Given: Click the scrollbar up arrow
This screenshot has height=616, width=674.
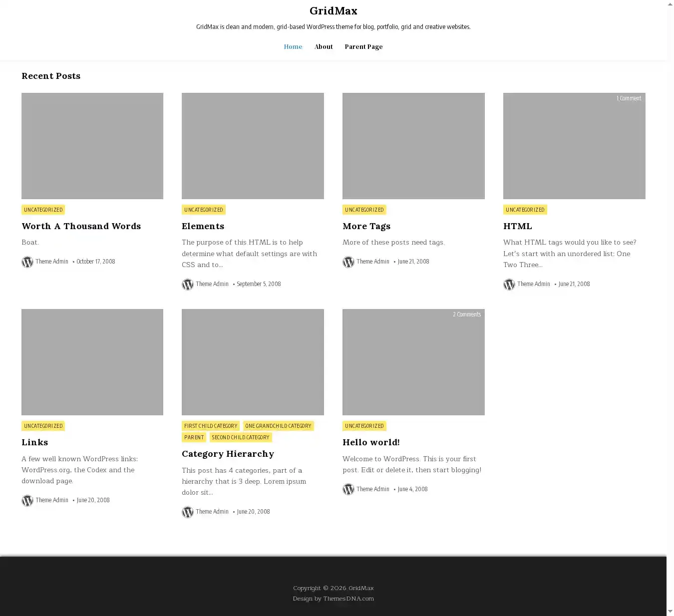Looking at the screenshot, I should [670, 4].
